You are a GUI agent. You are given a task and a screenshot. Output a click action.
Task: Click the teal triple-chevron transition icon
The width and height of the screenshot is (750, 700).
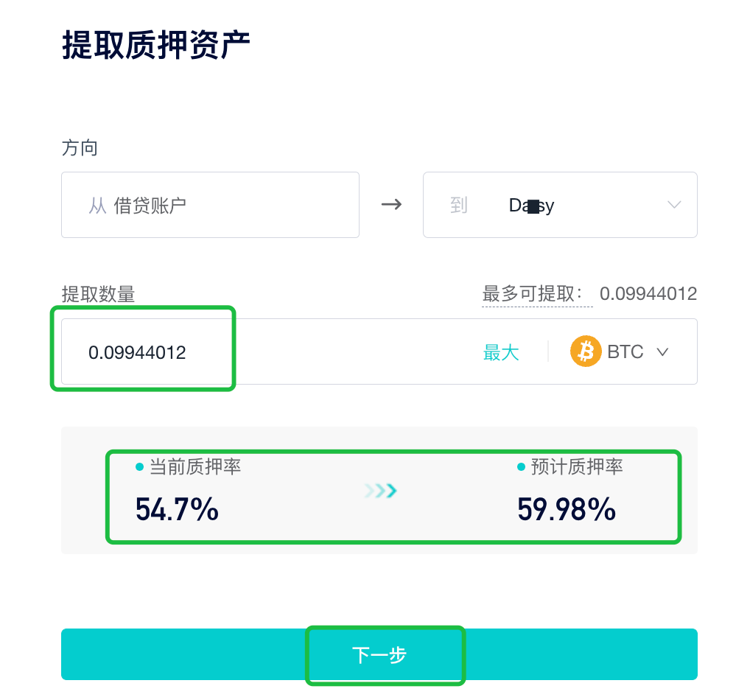coord(379,490)
